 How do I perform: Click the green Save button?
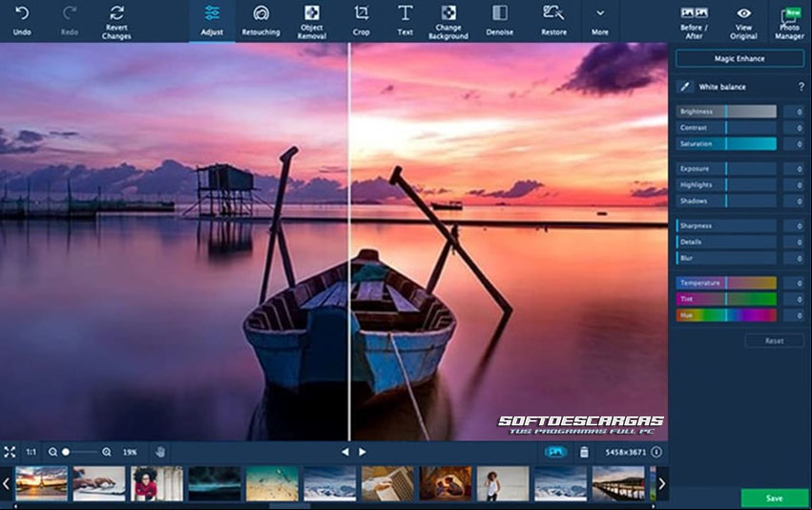point(774,499)
